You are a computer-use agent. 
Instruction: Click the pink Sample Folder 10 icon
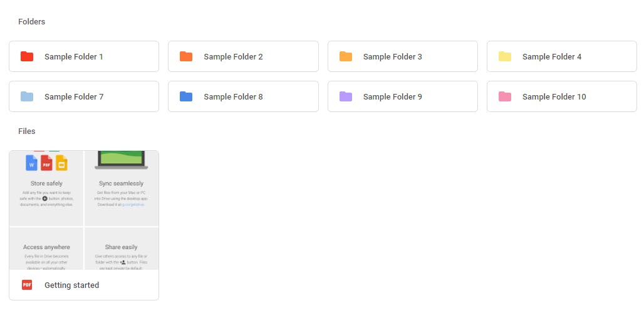505,96
